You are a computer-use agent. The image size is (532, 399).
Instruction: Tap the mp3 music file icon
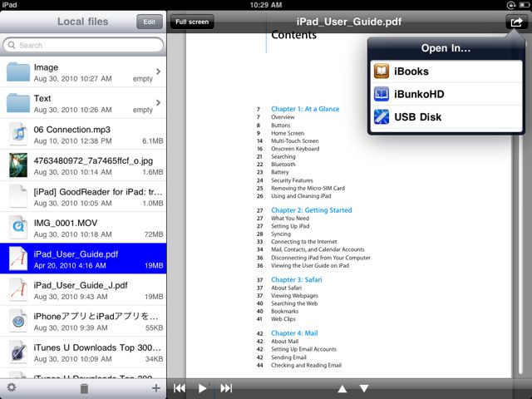click(x=18, y=134)
